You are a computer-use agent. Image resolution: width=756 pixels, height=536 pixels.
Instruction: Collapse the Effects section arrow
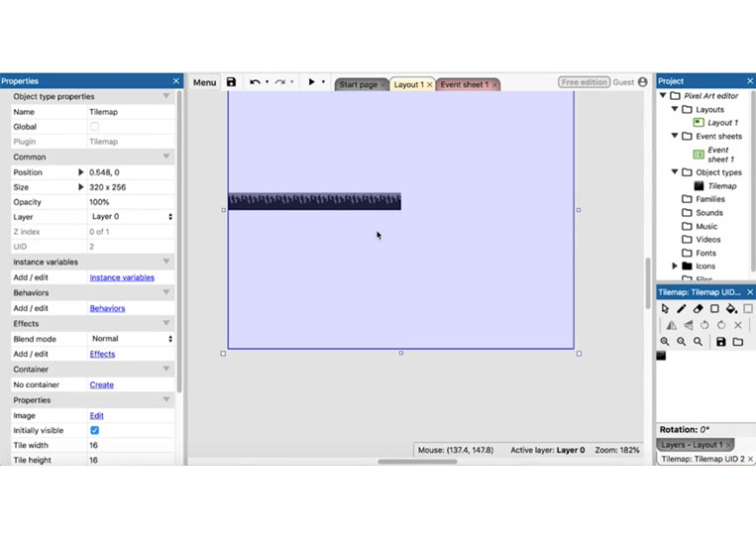coord(166,323)
